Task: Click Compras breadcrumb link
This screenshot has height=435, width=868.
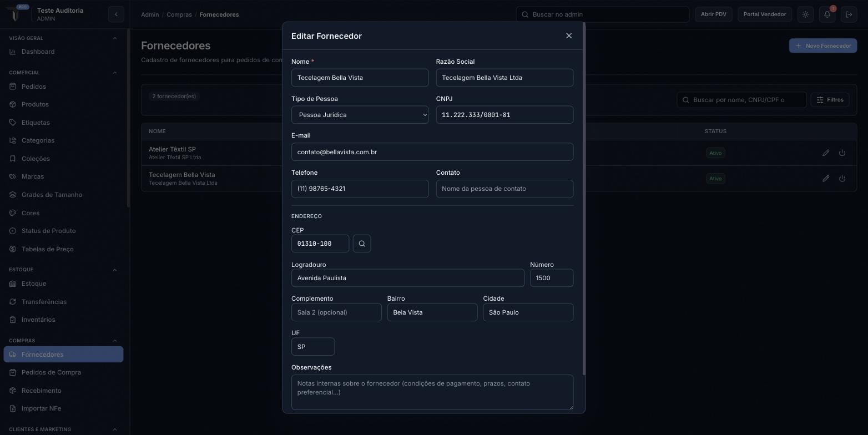Action: coord(179,14)
